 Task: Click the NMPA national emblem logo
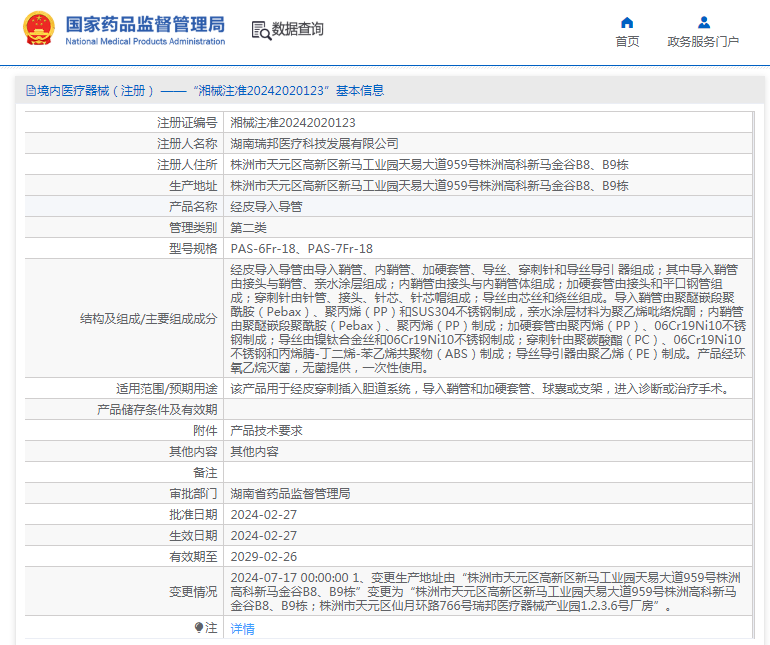39,28
